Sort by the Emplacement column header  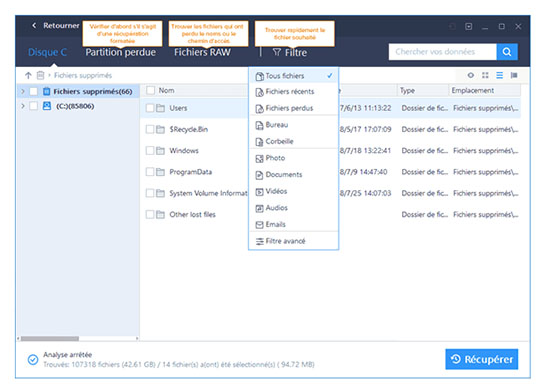473,90
